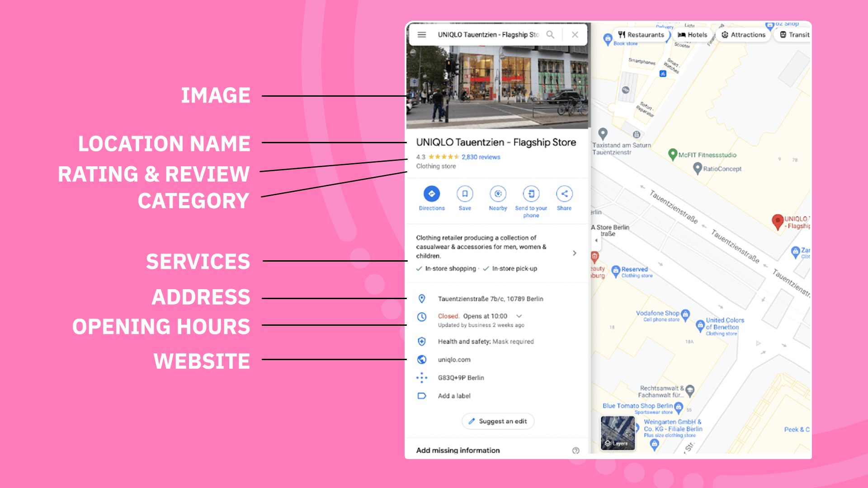Click the health and safety shield icon

422,342
